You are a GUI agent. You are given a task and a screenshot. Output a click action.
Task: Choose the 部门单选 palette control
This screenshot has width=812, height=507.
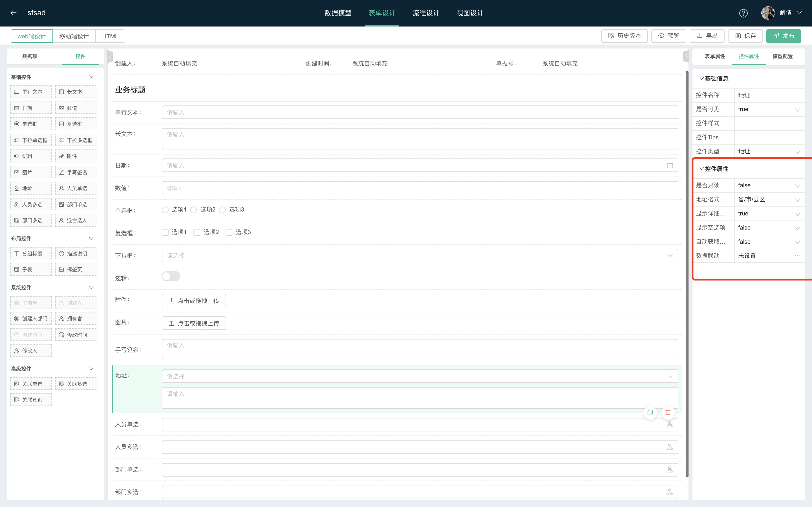(76, 204)
